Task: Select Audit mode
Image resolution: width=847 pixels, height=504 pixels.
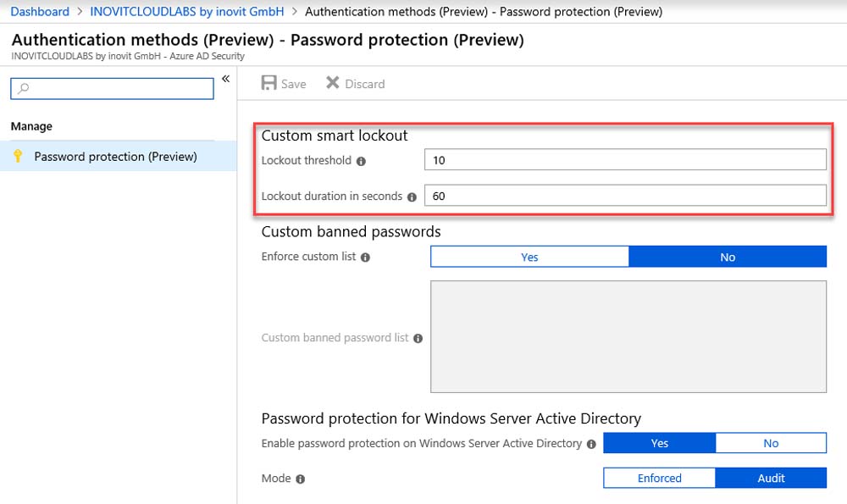Action: pyautogui.click(x=771, y=478)
